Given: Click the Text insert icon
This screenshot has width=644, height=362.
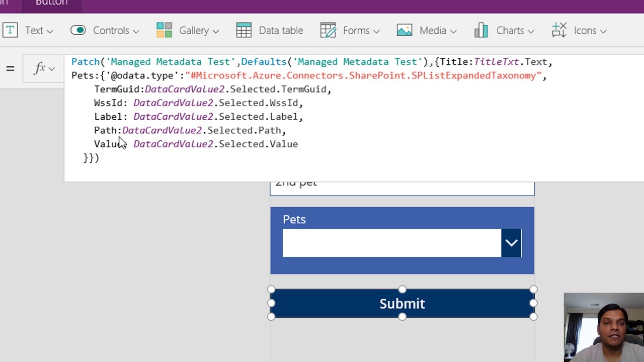Looking at the screenshot, I should click(10, 31).
